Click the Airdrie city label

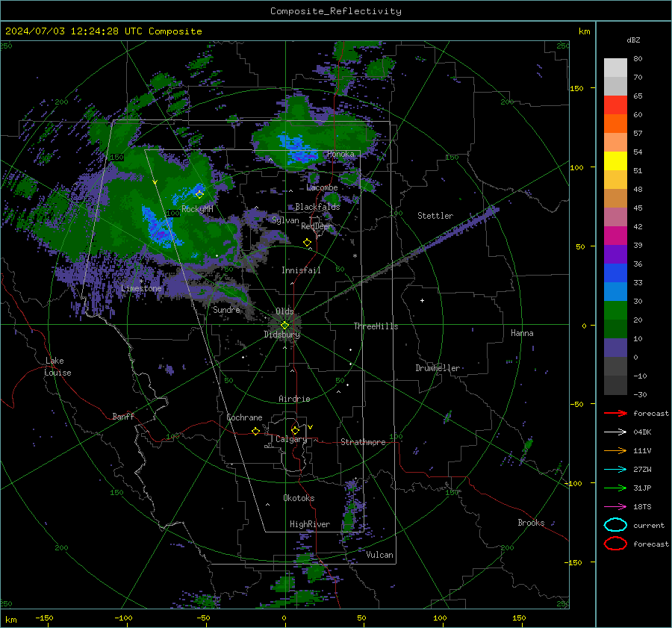(x=294, y=399)
